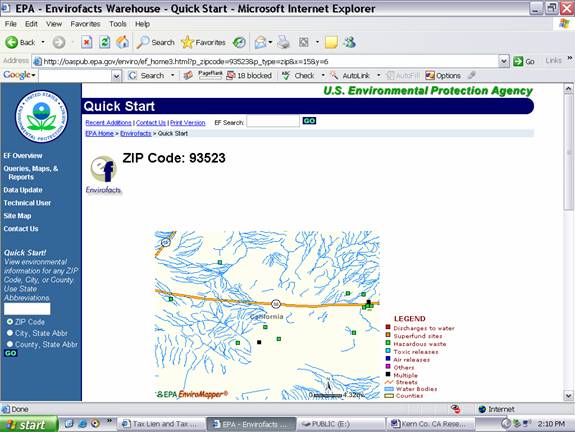Click the AutoFill button in Google toolbar

(403, 76)
